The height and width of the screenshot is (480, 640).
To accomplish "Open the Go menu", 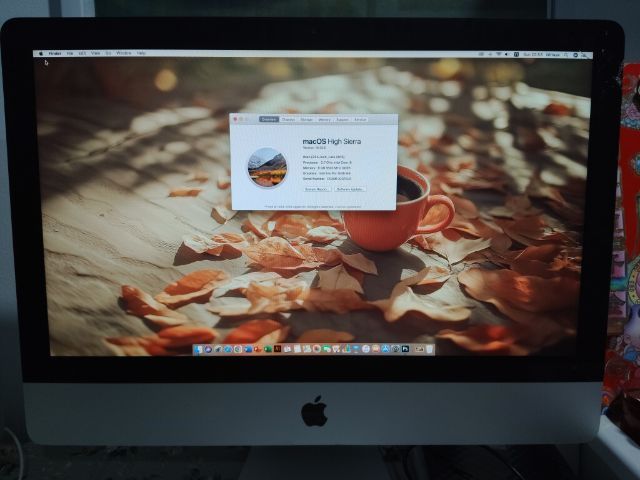I will click(108, 53).
